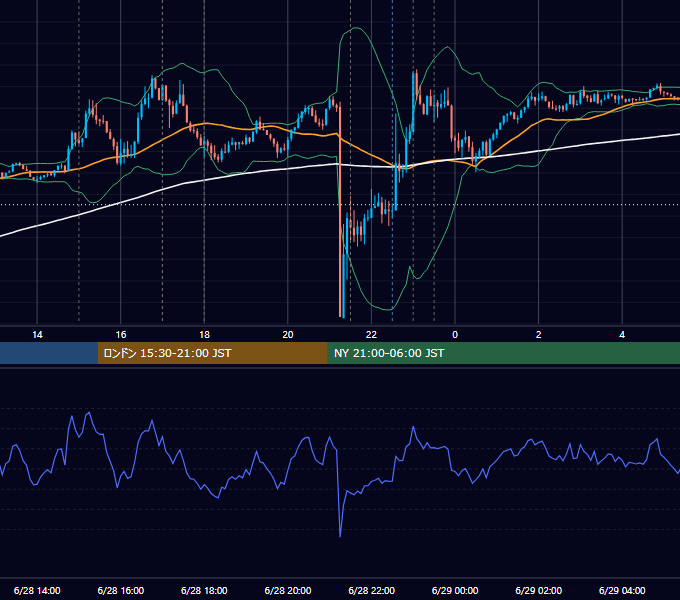Screen dimensions: 680x600
Task: Click the 6/29 02:00 date label
Action: tap(539, 590)
